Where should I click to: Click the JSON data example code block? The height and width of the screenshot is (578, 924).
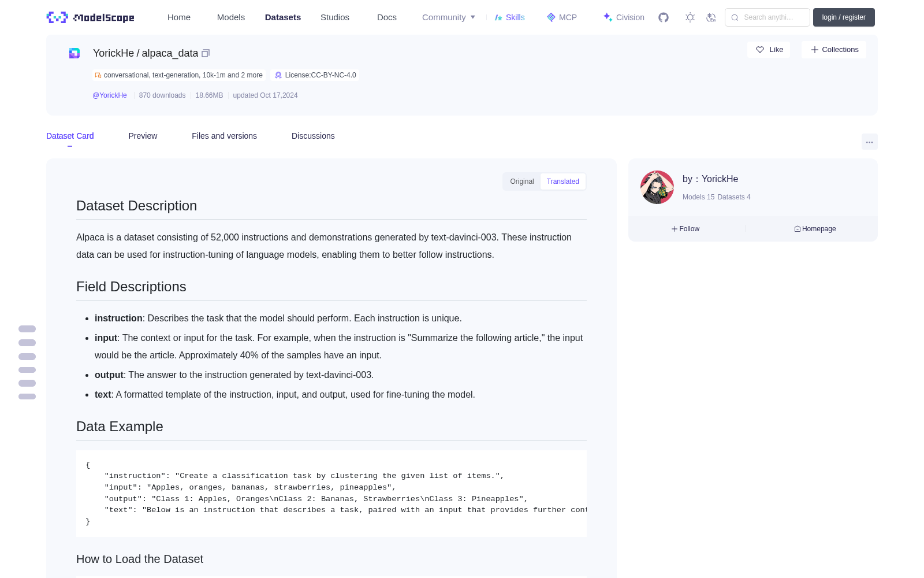[x=331, y=494]
